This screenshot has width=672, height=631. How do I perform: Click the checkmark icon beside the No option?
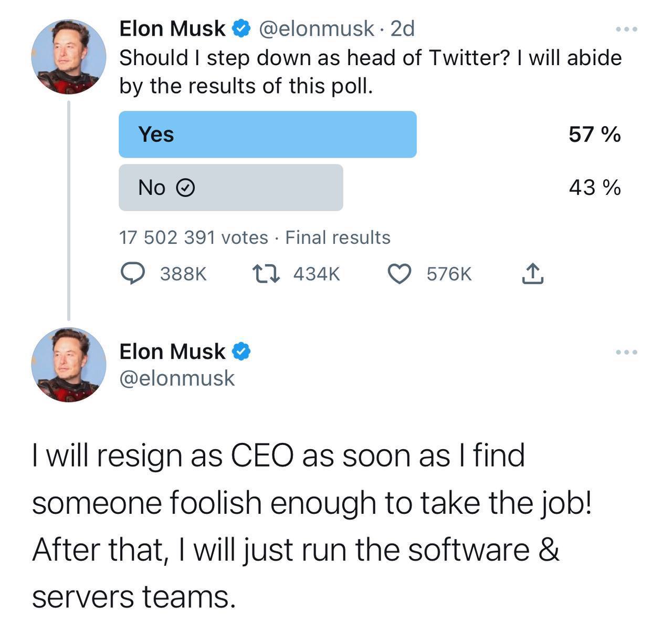(185, 188)
